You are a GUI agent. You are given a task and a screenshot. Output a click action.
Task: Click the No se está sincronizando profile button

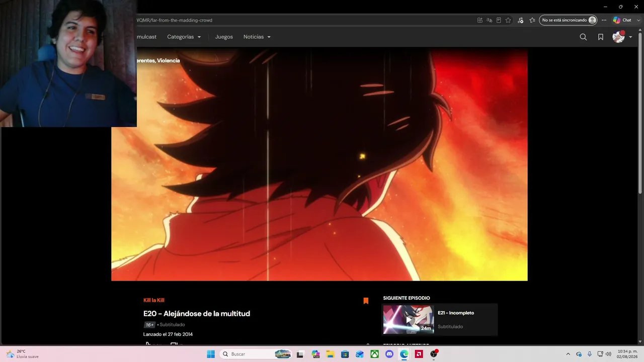pos(569,20)
